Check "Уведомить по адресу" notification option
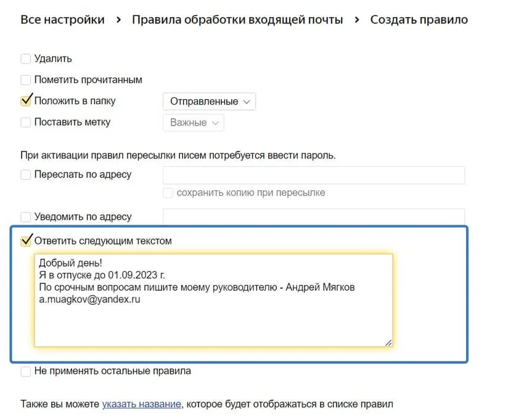This screenshot has height=420, width=524. click(x=25, y=217)
